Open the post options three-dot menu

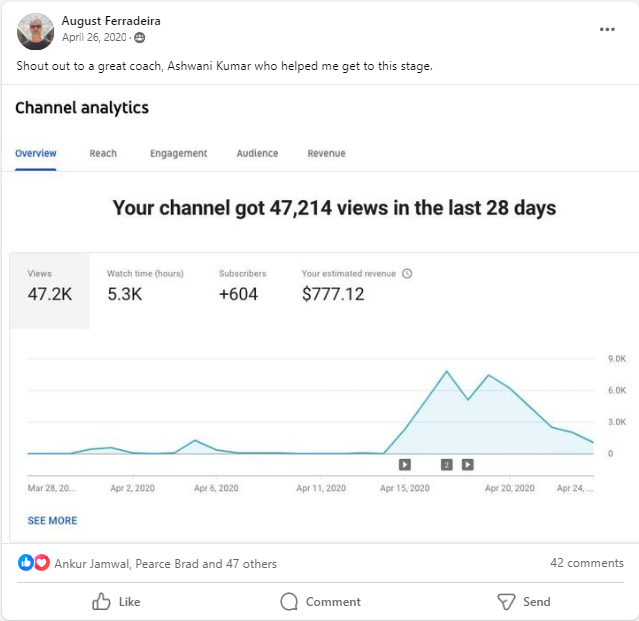click(x=607, y=29)
